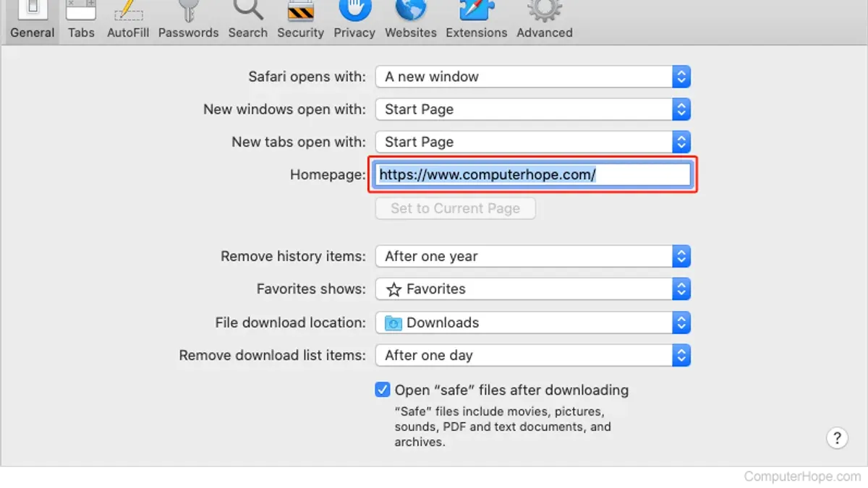Screen dimensions: 868x488
Task: Click the Homepage URL field
Action: tap(533, 175)
